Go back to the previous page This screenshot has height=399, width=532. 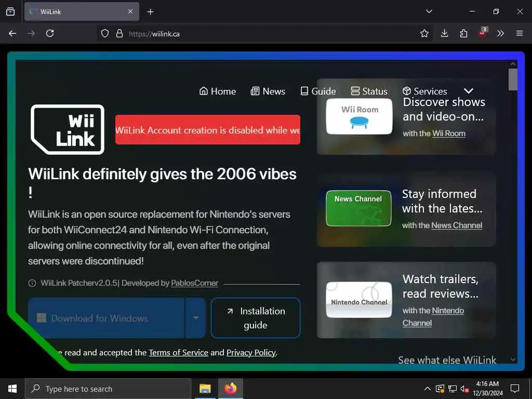point(12,33)
